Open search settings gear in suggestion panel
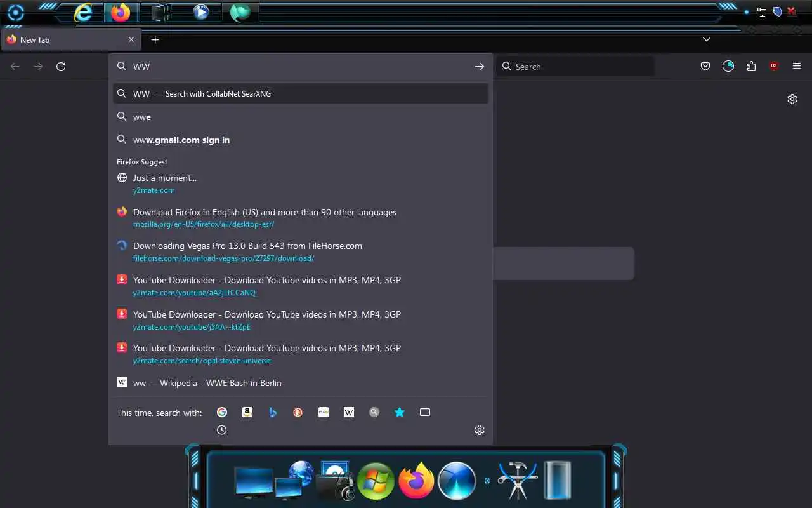This screenshot has width=812, height=508. pyautogui.click(x=480, y=430)
